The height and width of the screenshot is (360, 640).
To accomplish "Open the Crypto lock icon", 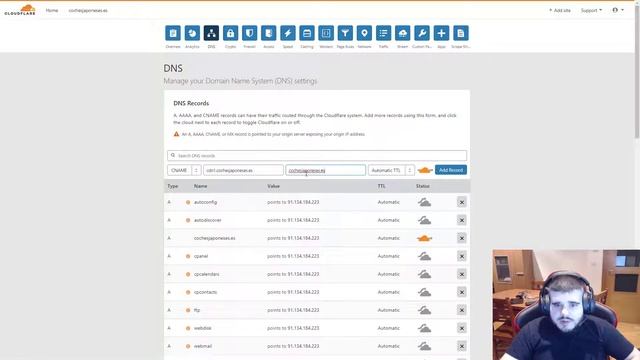I will (230, 33).
